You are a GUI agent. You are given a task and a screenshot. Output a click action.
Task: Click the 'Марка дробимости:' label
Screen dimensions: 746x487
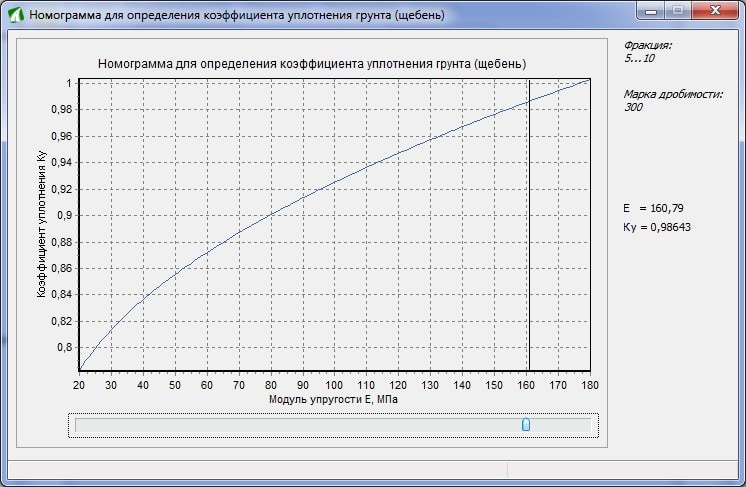click(673, 94)
